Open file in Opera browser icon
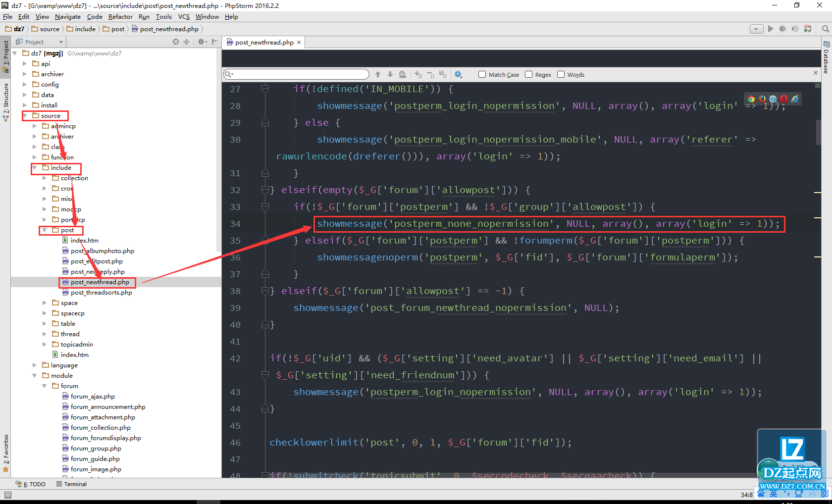This screenshot has height=504, width=832. 784,99
